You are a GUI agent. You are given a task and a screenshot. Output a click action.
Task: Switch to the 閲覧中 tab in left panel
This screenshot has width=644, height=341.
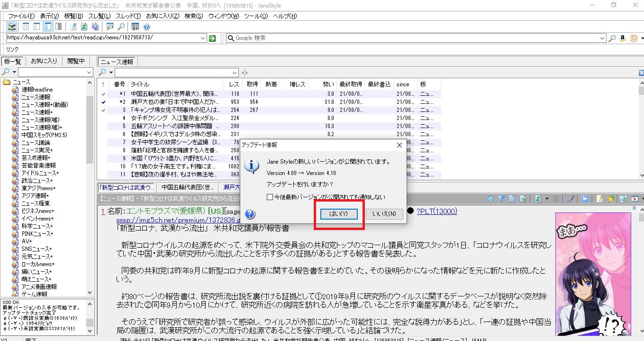[x=76, y=61]
